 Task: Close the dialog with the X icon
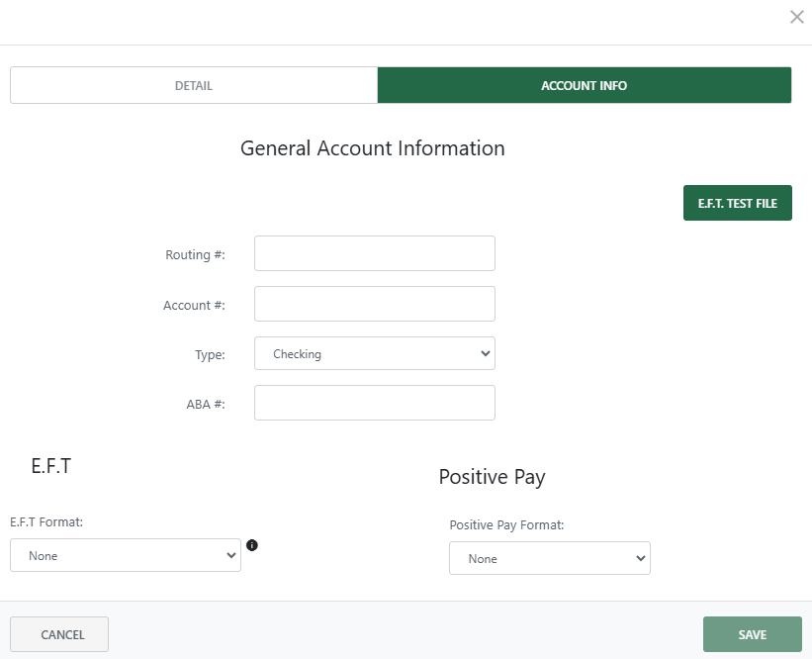pyautogui.click(x=796, y=17)
